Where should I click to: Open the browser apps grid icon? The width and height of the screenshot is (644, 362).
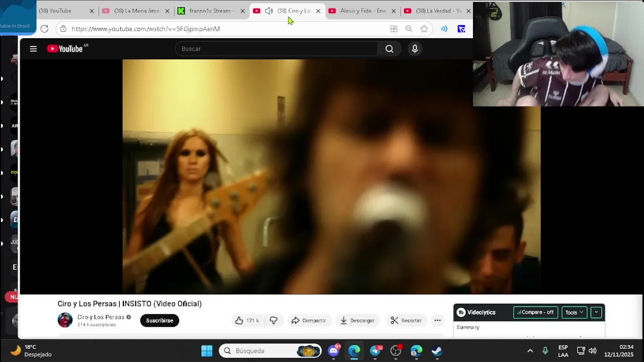tap(393, 29)
